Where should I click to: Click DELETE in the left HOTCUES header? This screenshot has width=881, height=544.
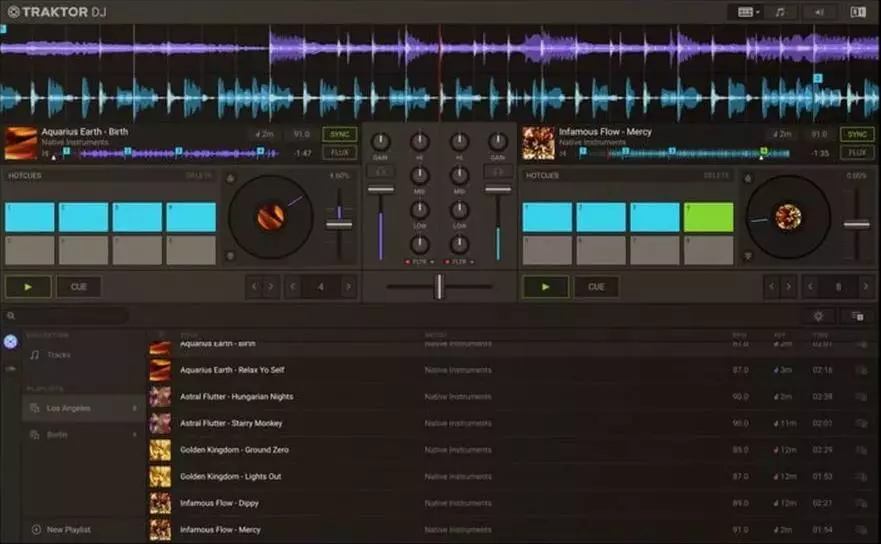(x=198, y=175)
